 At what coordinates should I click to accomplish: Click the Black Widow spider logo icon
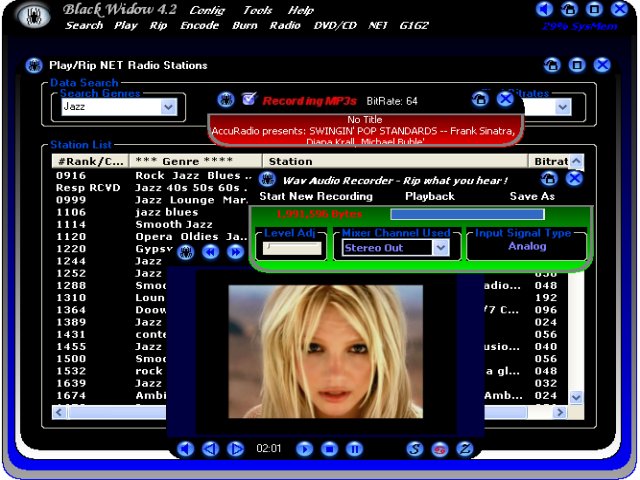click(33, 16)
